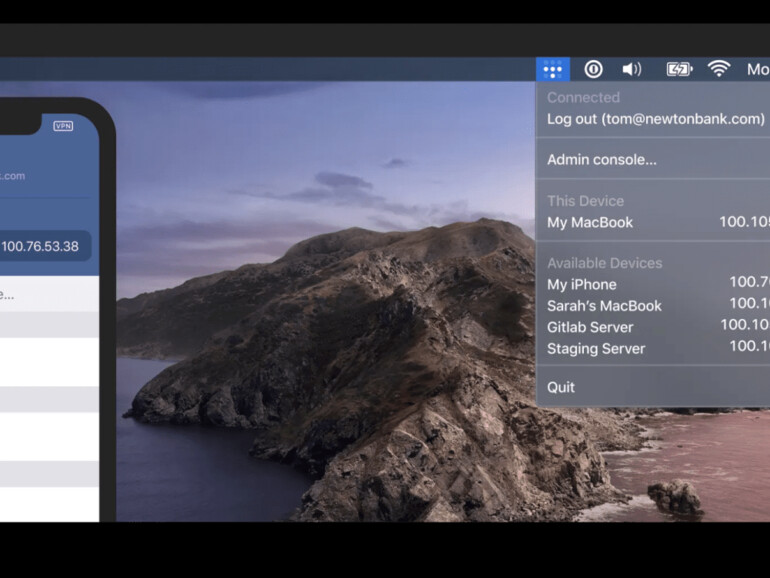Screen dimensions: 770x578
Task: Click the circular password manager menu bar icon
Action: pos(593,69)
